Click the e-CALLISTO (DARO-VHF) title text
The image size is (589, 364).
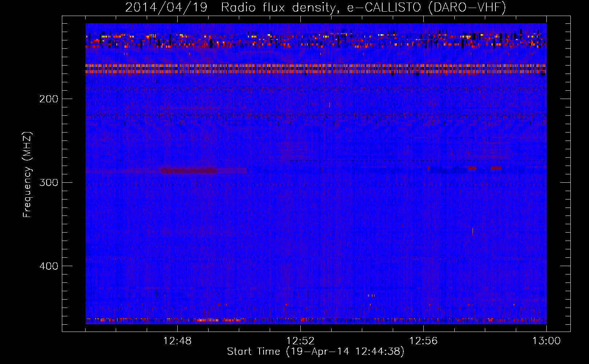[x=426, y=7]
